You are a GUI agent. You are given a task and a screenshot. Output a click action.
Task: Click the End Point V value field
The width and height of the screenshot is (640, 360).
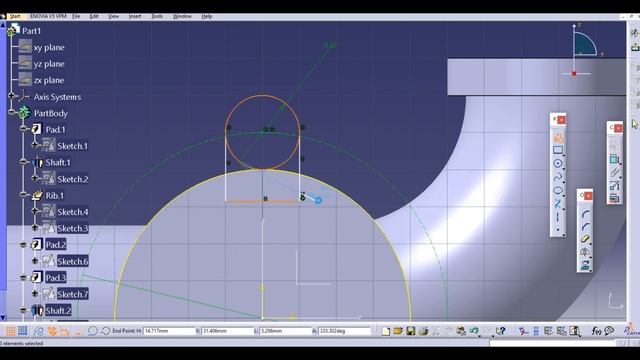(227, 331)
